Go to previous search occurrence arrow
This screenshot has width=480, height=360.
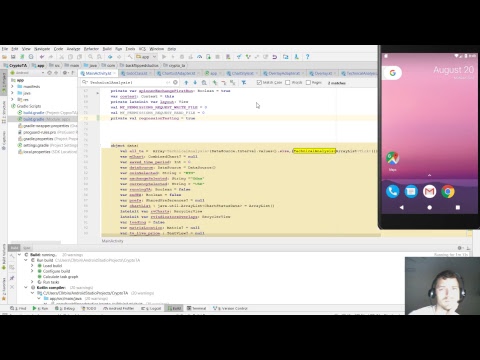pos(186,83)
